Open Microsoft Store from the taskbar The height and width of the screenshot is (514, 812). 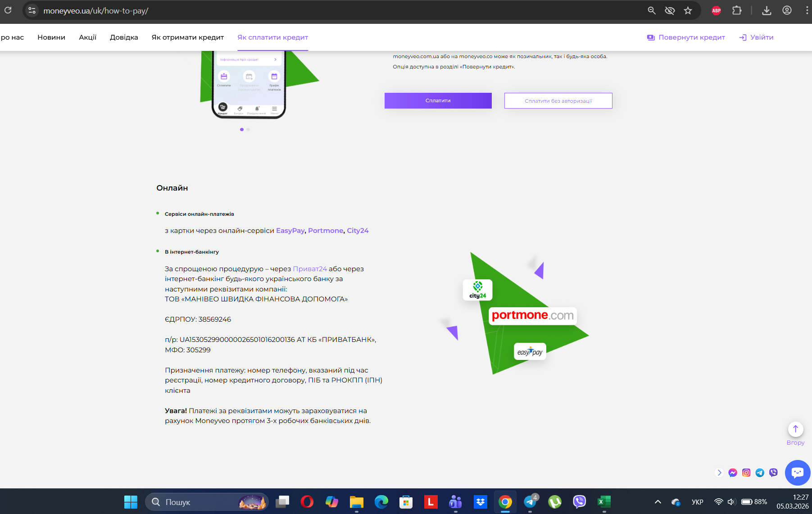point(406,502)
